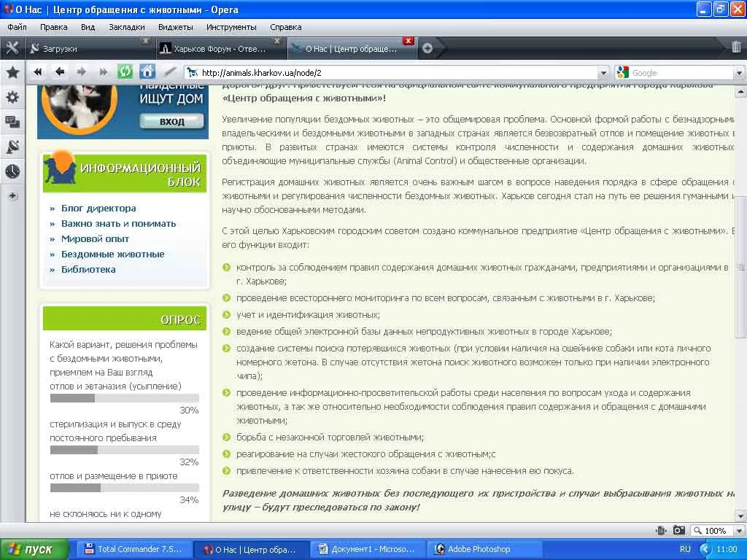Click the Rewind navigation button

[37, 72]
